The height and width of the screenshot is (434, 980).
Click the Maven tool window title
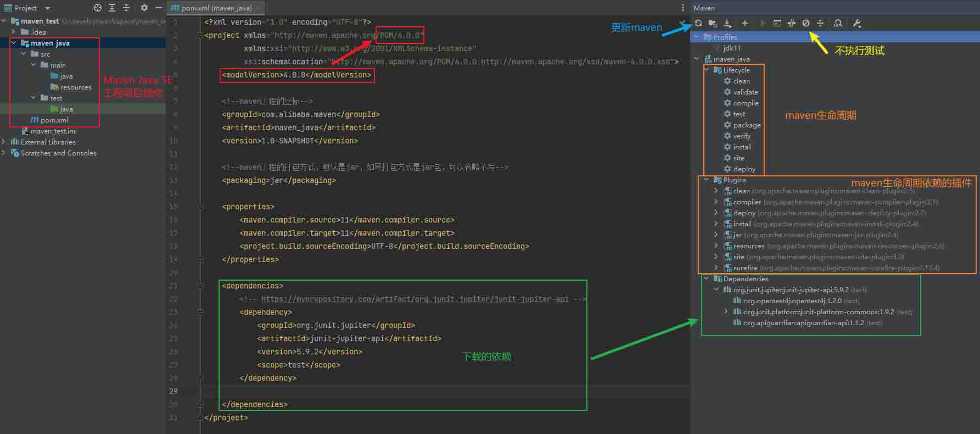[x=704, y=8]
